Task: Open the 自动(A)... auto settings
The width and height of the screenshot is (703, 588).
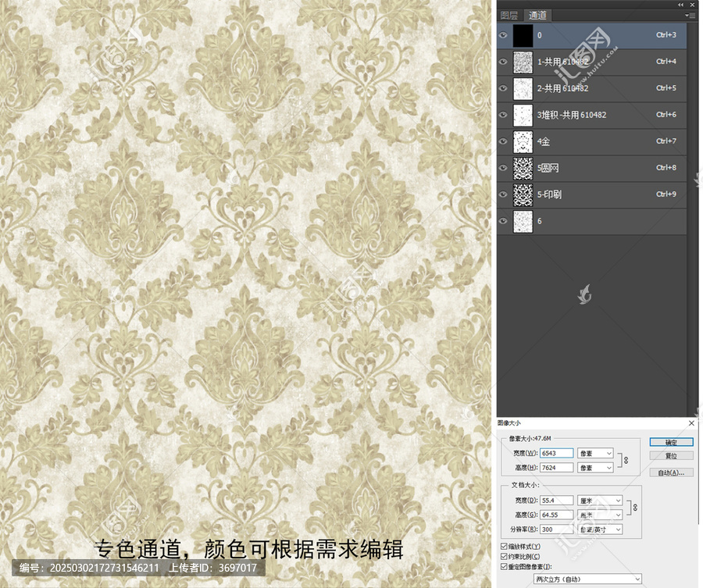Action: tap(671, 472)
